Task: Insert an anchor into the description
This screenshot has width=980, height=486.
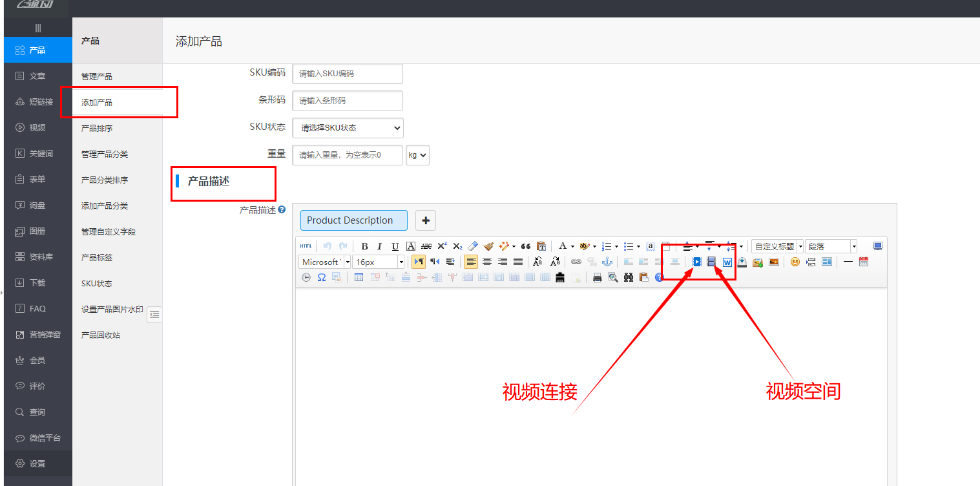Action: tap(607, 261)
